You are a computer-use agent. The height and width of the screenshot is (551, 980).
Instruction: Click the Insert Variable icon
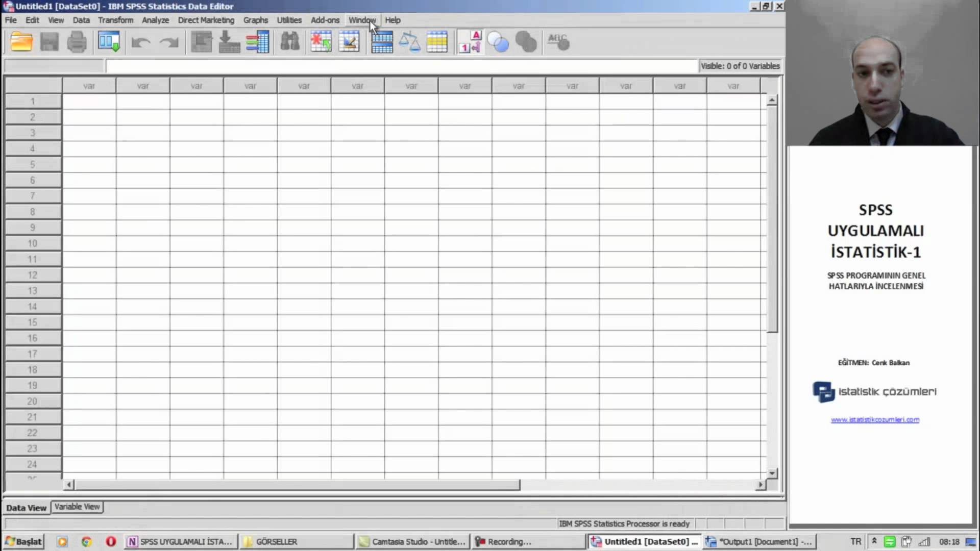[349, 42]
